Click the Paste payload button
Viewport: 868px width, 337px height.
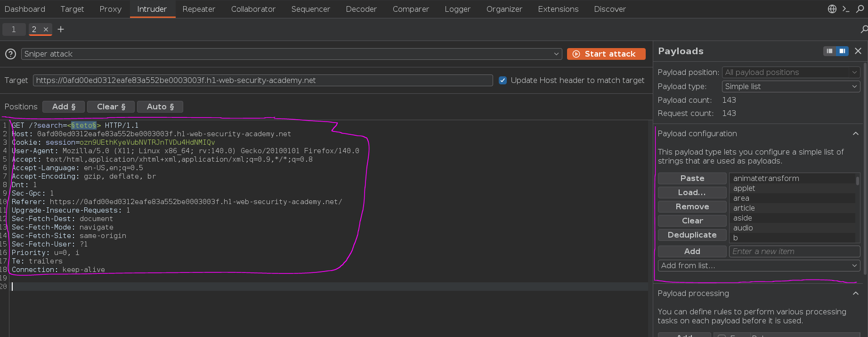pyautogui.click(x=692, y=178)
